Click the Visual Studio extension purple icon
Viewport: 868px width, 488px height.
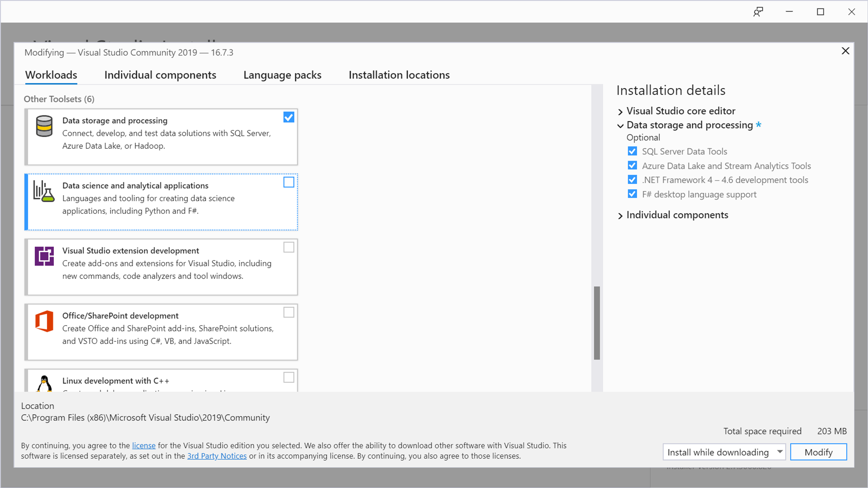(44, 256)
